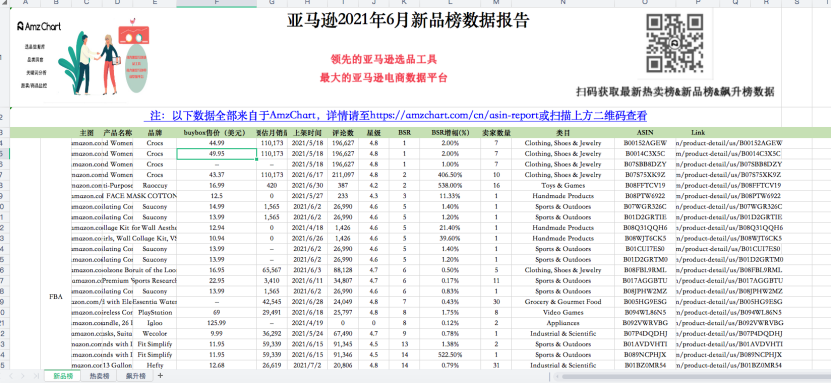The width and height of the screenshot is (831, 383).
Task: Click the red text 最大的亚马逊电商数据平台
Action: [384, 78]
